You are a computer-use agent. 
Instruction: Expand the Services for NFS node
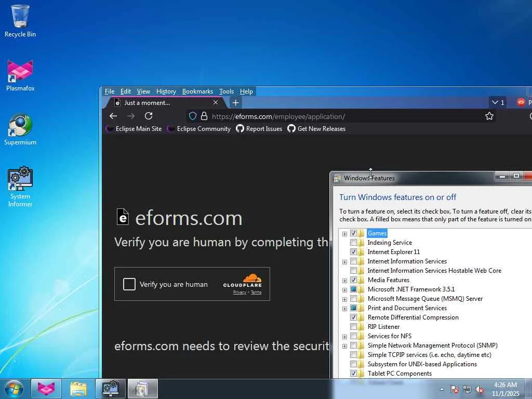pyautogui.click(x=345, y=337)
